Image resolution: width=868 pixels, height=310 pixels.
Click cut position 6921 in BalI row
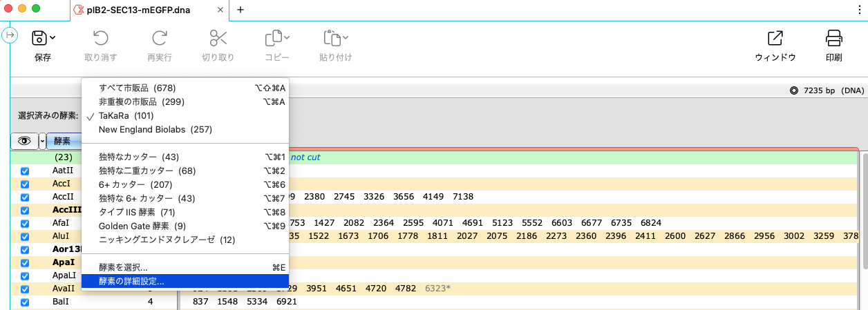[286, 302]
